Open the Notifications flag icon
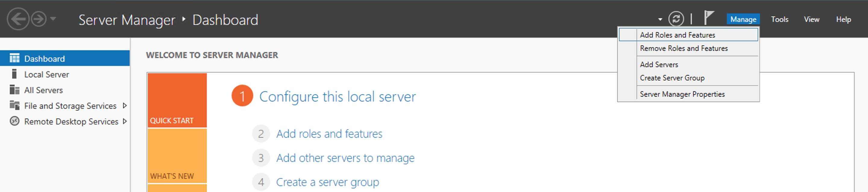The width and height of the screenshot is (868, 192). click(709, 18)
